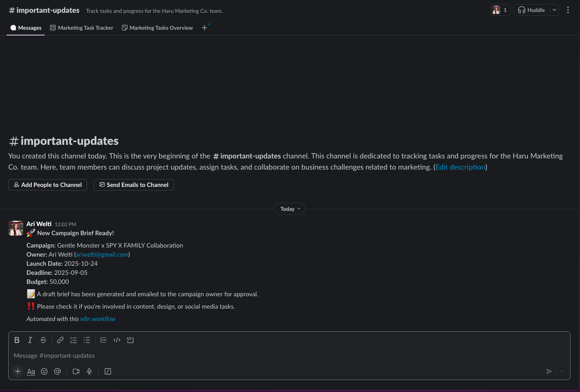
Task: Apply inline code formatting
Action: click(x=117, y=340)
